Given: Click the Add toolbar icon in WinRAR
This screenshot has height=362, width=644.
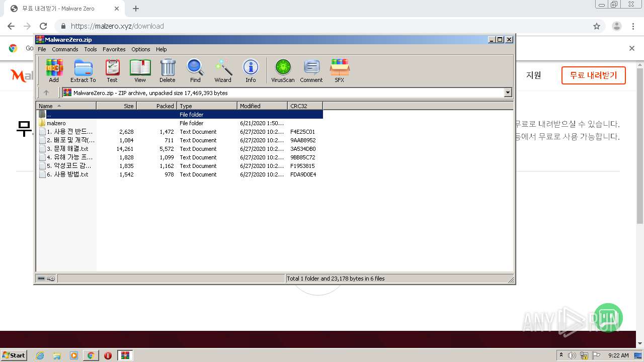Looking at the screenshot, I should click(54, 70).
